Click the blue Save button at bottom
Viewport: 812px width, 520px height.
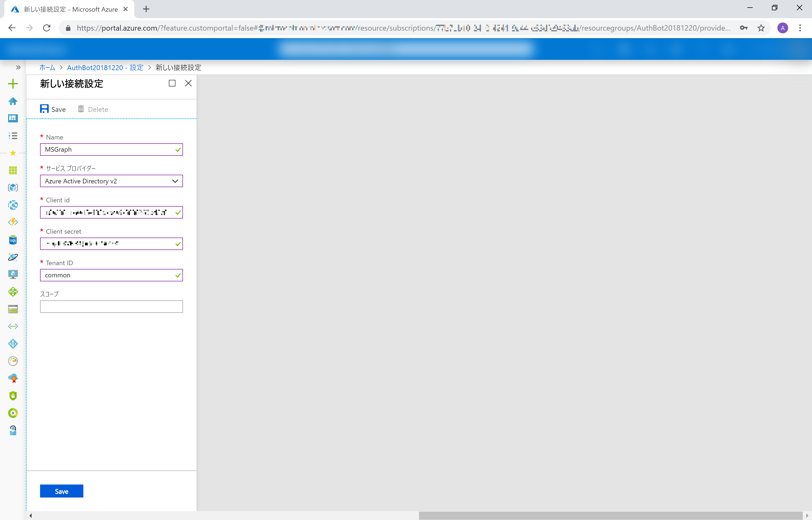pyautogui.click(x=61, y=491)
